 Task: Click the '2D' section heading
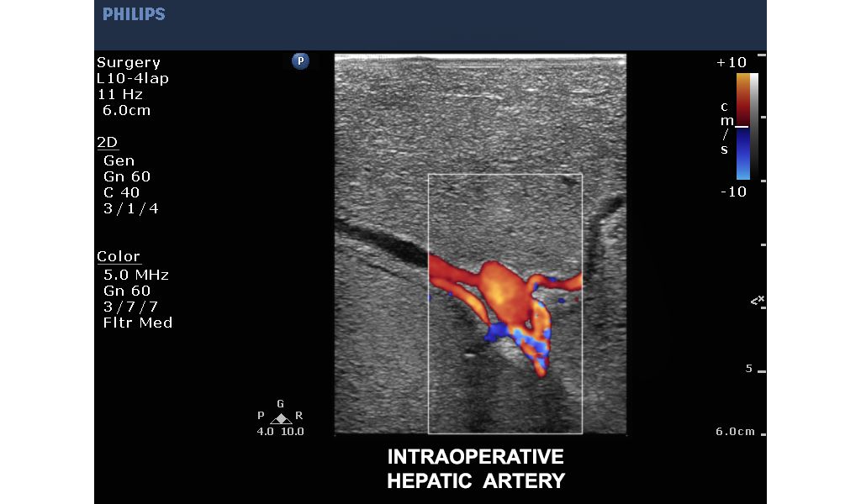(x=107, y=142)
